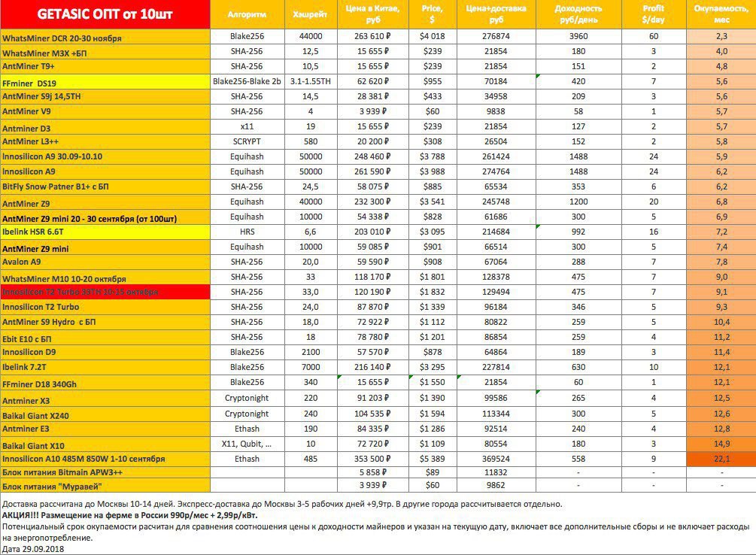This screenshot has height=555, width=756.
Task: Select the '276874' delivery price cell
Action: tap(496, 37)
